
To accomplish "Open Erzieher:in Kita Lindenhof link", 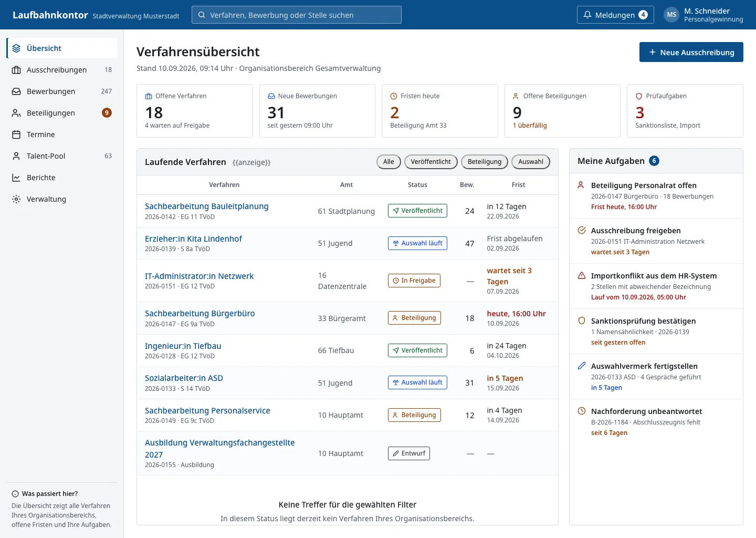I will [x=193, y=239].
